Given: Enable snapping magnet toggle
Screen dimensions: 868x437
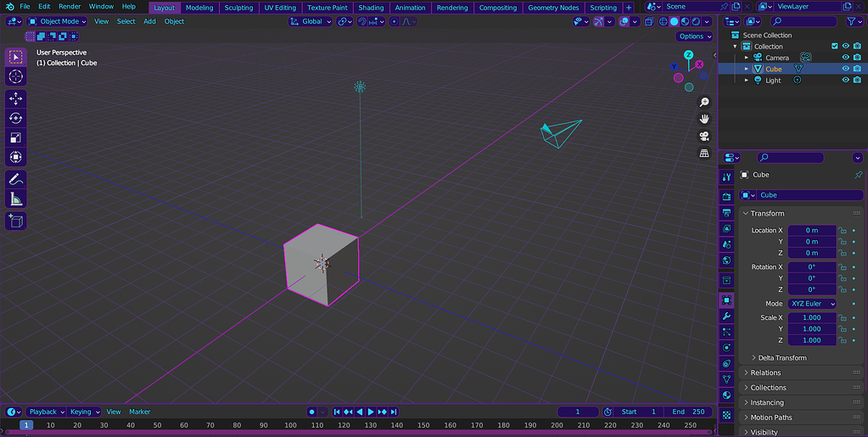Looking at the screenshot, I should pos(362,21).
